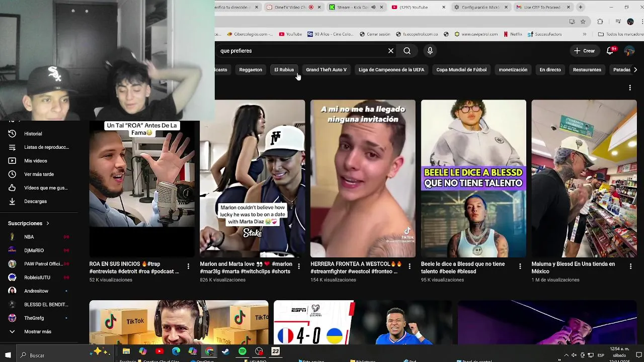644x362 pixels.
Task: Clear the search box with the X icon
Action: [390, 51]
